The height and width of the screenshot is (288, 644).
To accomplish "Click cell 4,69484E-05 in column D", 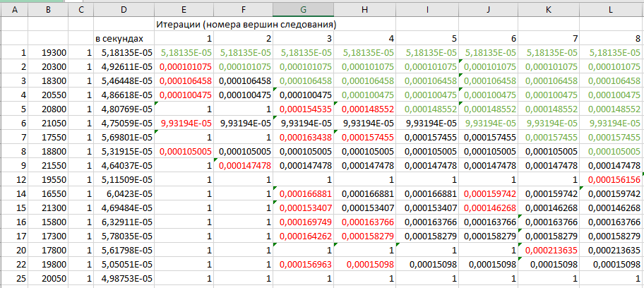I will tap(124, 207).
